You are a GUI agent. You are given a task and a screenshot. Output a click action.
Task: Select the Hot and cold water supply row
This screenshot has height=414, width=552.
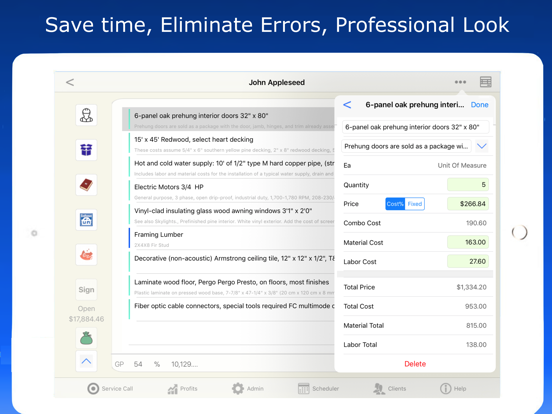coord(232,168)
